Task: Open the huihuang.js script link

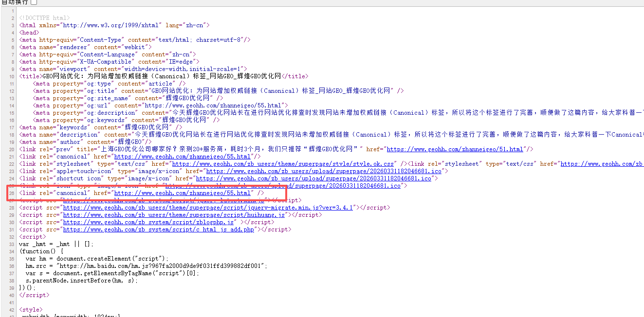Action: coord(174,215)
